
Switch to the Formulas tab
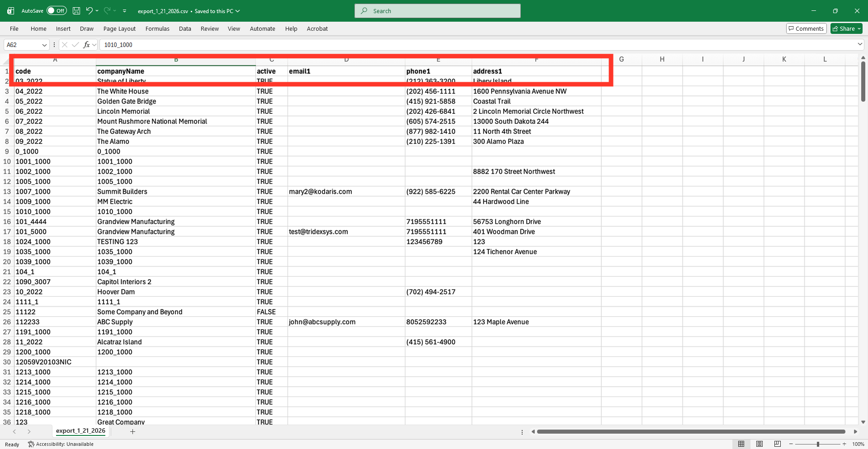point(157,28)
